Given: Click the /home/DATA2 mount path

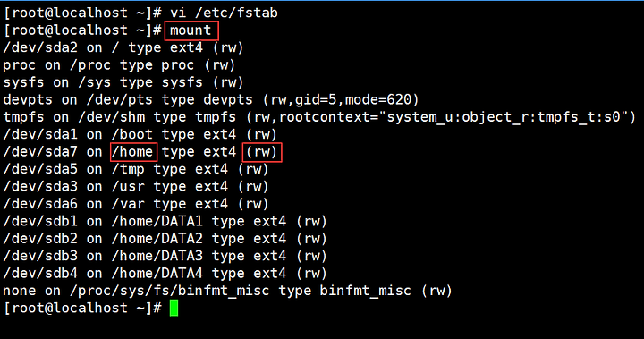Looking at the screenshot, I should coord(157,239).
